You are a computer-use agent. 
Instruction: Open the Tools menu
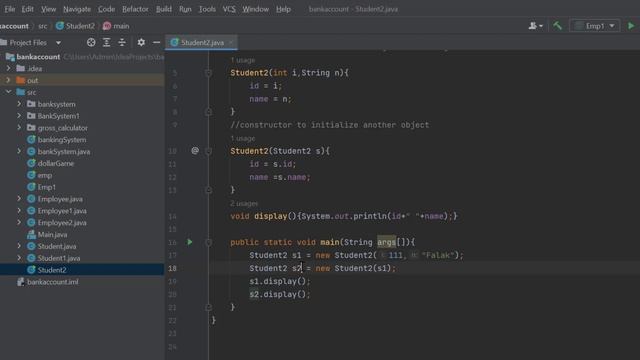(207, 9)
